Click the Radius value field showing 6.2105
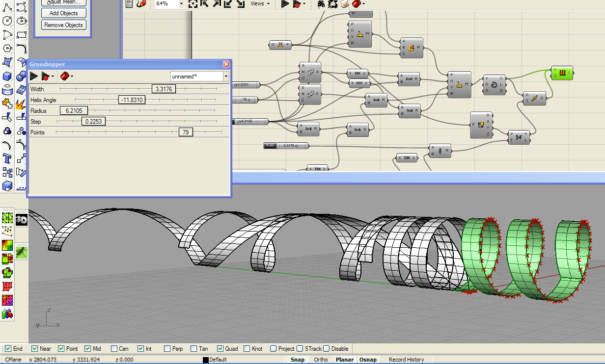 tap(74, 110)
